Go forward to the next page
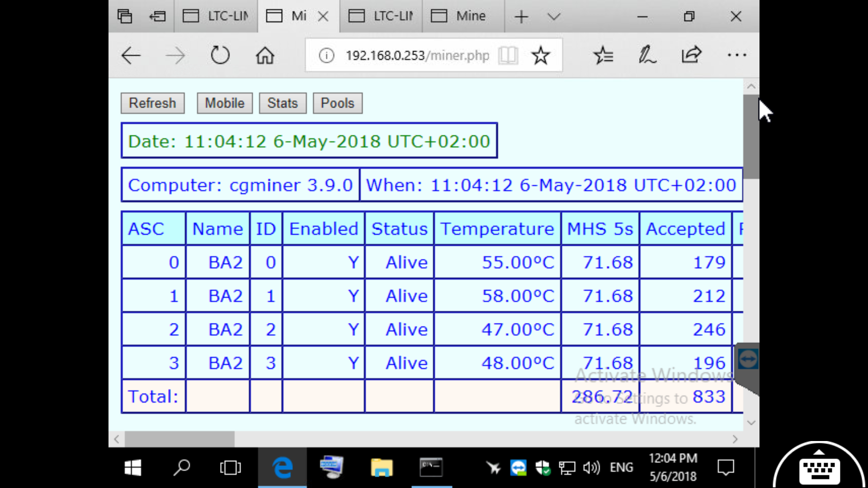The image size is (868, 488). (175, 56)
